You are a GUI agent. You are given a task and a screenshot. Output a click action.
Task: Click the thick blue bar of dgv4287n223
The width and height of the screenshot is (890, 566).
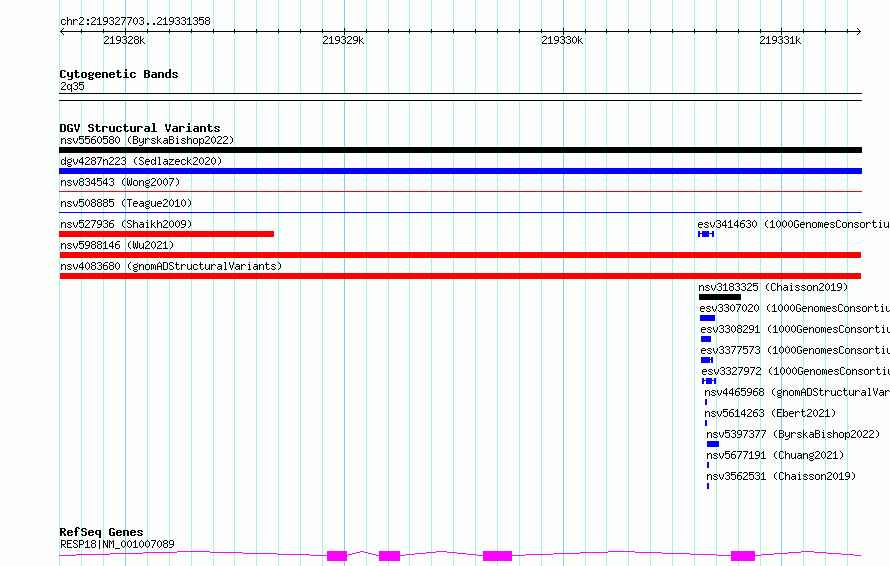[x=460, y=171]
